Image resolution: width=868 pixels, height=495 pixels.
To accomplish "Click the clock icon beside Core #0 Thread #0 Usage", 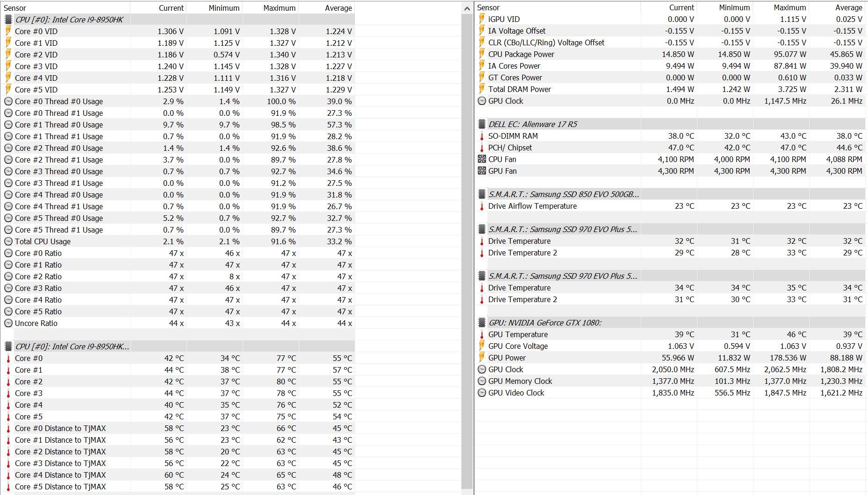I will (x=8, y=101).
